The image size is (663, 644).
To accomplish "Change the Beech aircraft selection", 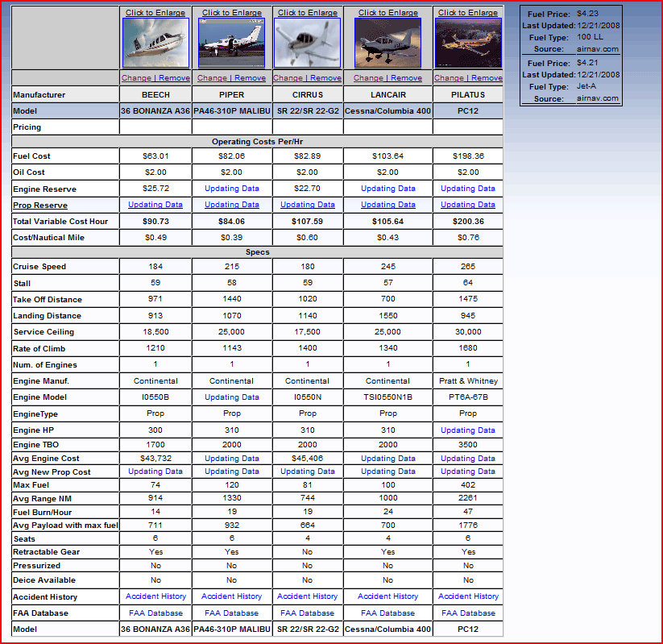I will [136, 78].
